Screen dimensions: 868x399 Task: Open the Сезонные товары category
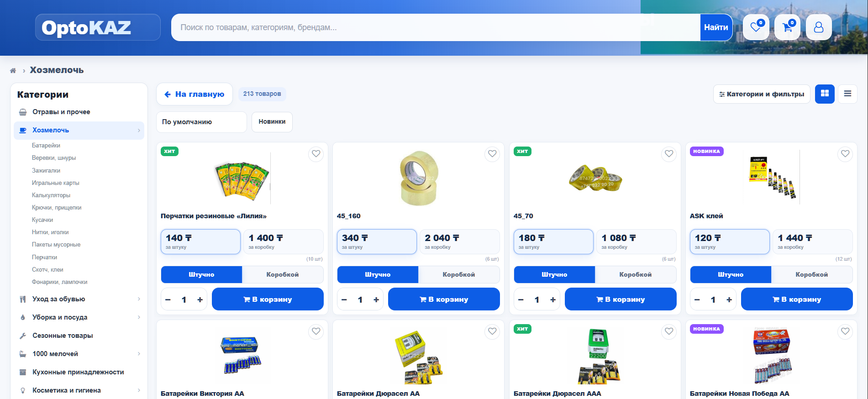pyautogui.click(x=79, y=336)
